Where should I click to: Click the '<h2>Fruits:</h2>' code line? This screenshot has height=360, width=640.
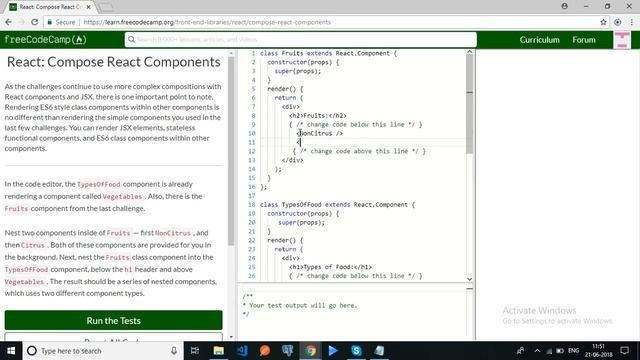point(318,116)
